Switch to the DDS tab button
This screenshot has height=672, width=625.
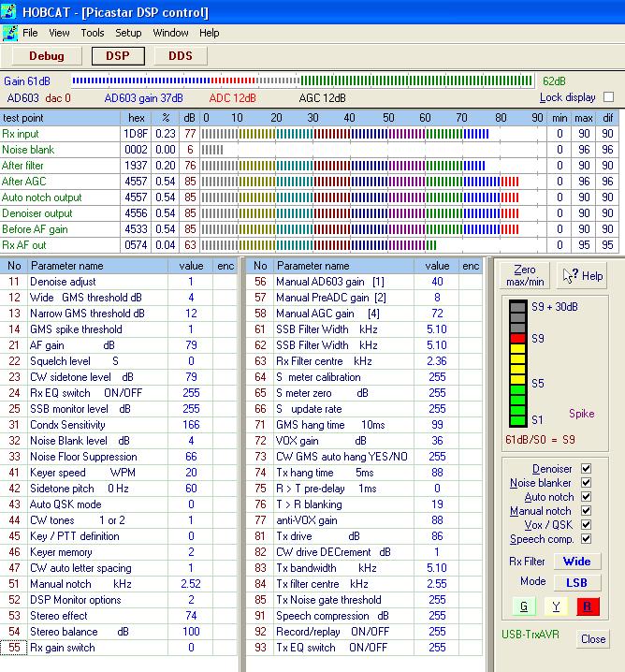point(181,56)
